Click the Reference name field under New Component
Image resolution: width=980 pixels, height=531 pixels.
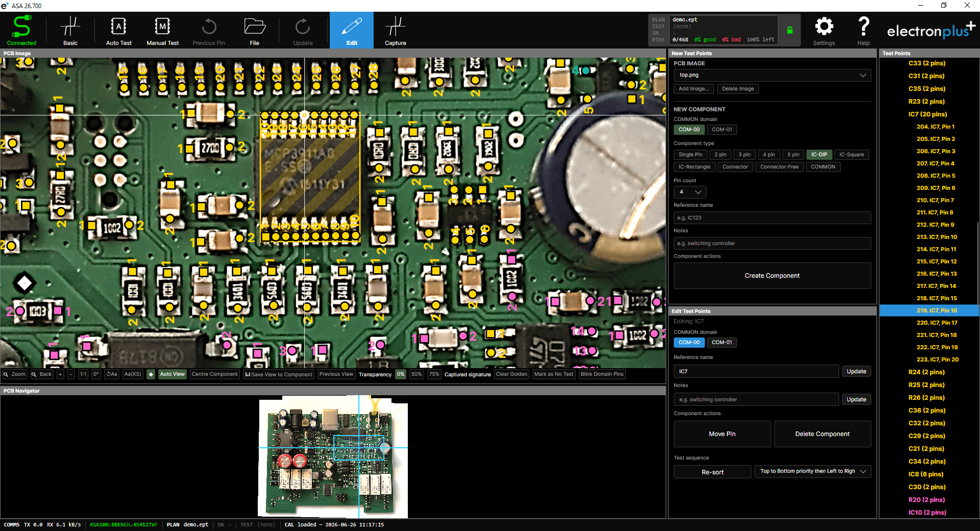click(x=772, y=218)
